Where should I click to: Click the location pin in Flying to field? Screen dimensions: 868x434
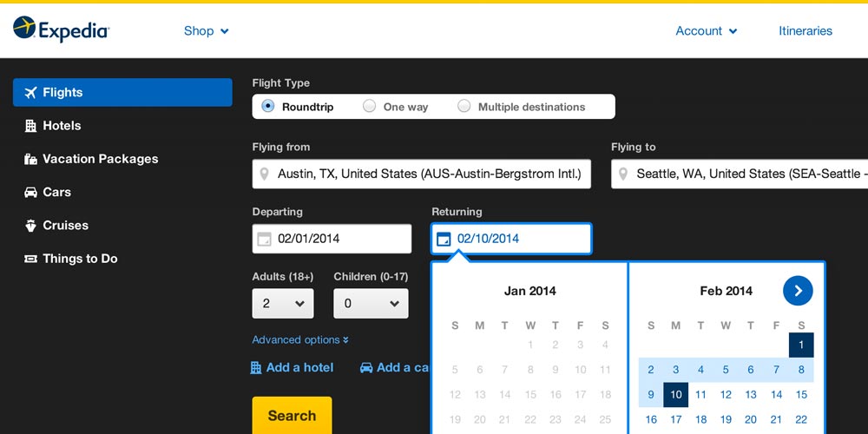623,174
